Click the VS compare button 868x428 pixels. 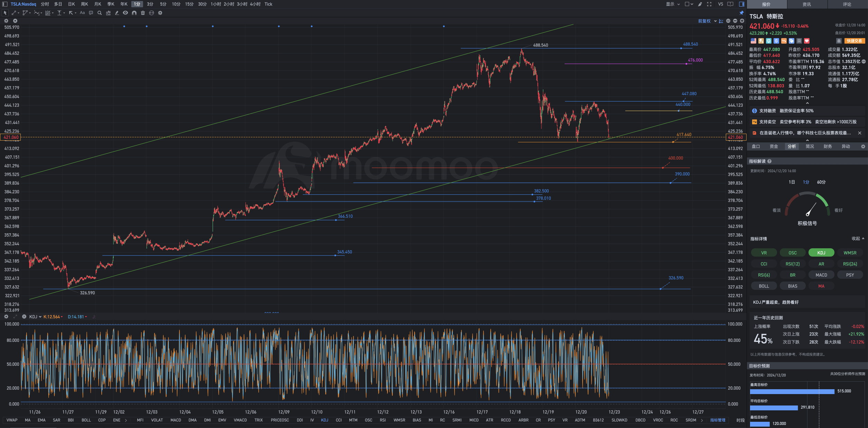(x=721, y=4)
